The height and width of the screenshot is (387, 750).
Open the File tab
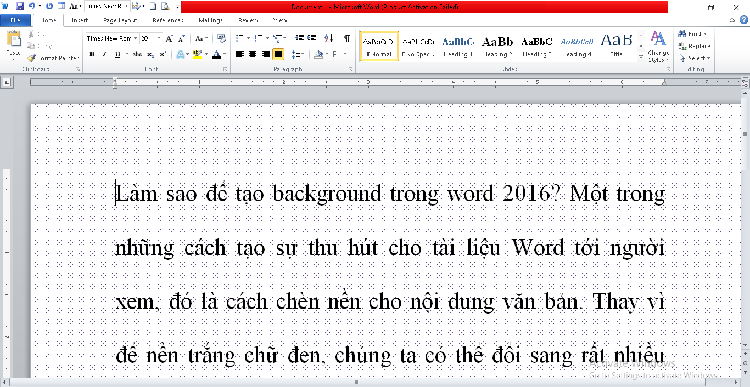coord(15,20)
